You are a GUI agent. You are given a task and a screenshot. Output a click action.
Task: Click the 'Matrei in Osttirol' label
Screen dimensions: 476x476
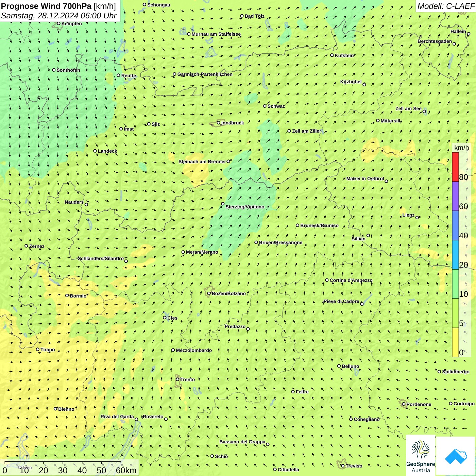tap(365, 178)
